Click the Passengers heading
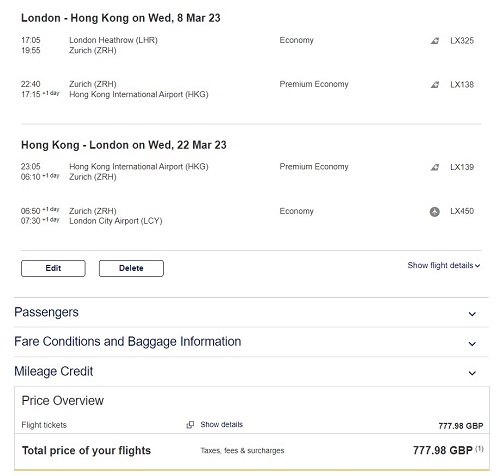 tap(46, 312)
